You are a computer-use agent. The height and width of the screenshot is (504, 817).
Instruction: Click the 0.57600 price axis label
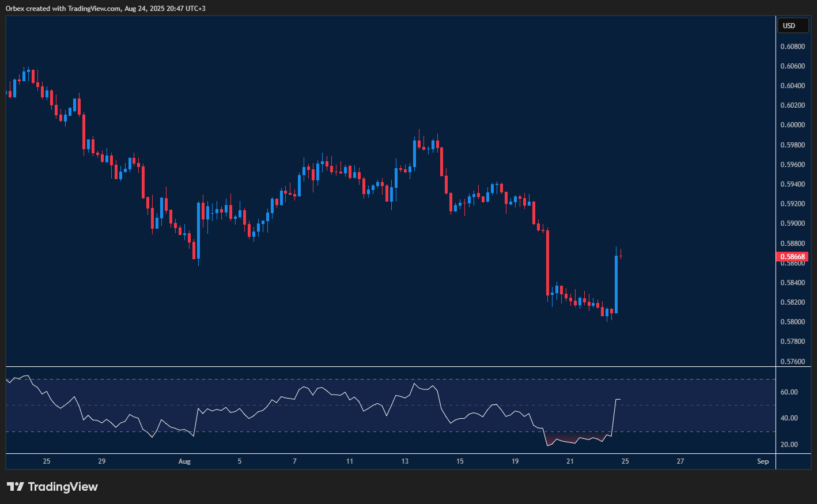pyautogui.click(x=792, y=362)
